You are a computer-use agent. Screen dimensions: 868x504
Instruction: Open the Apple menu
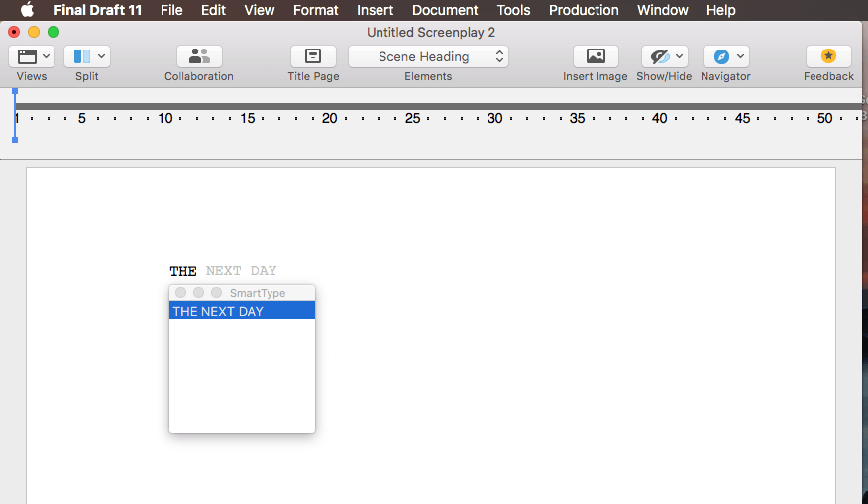tap(27, 10)
